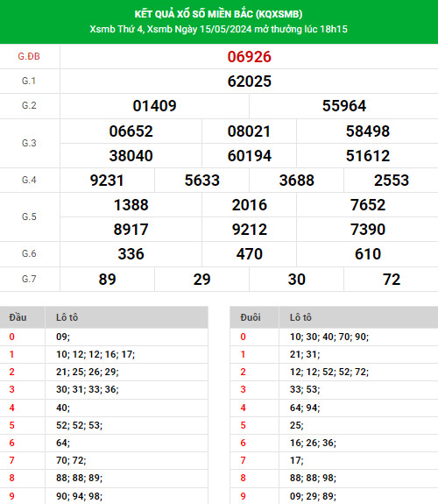Click the KẾT QUẢ XỔ SỐ MIỀN BẮC title

pos(218,14)
